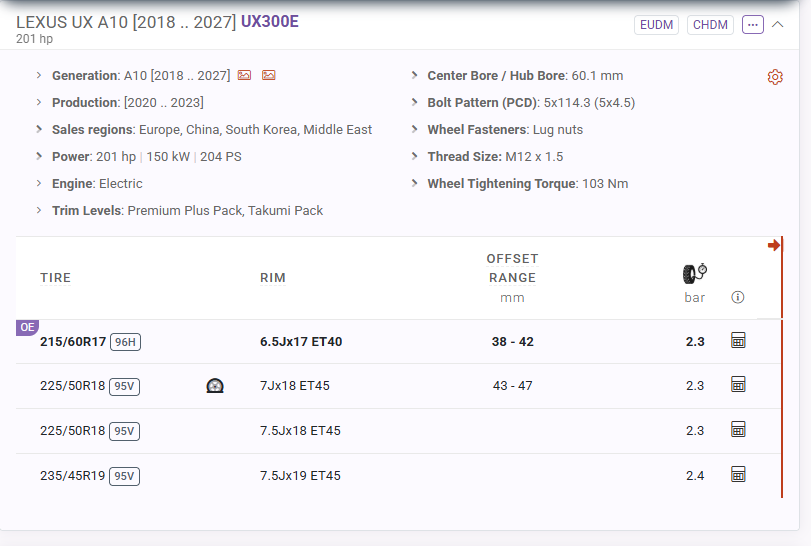Expand the Sales regions detail
This screenshot has width=811, height=546.
[39, 129]
